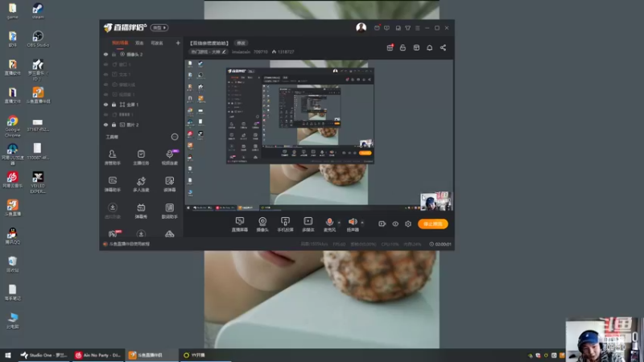The height and width of the screenshot is (362, 644).
Task: Toggle visibility of 文本 1 source
Action: (x=105, y=74)
